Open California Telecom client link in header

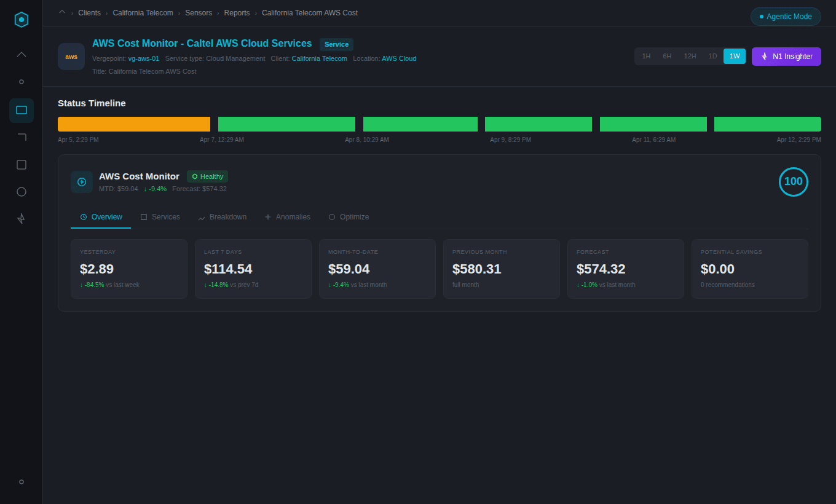click(x=319, y=58)
